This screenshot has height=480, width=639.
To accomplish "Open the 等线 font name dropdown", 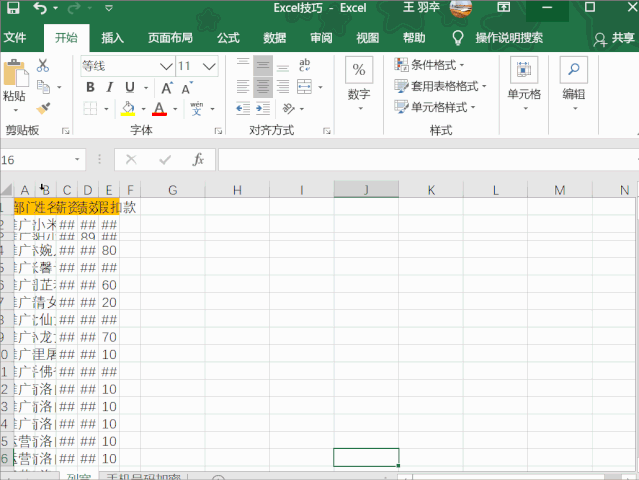I will [166, 66].
